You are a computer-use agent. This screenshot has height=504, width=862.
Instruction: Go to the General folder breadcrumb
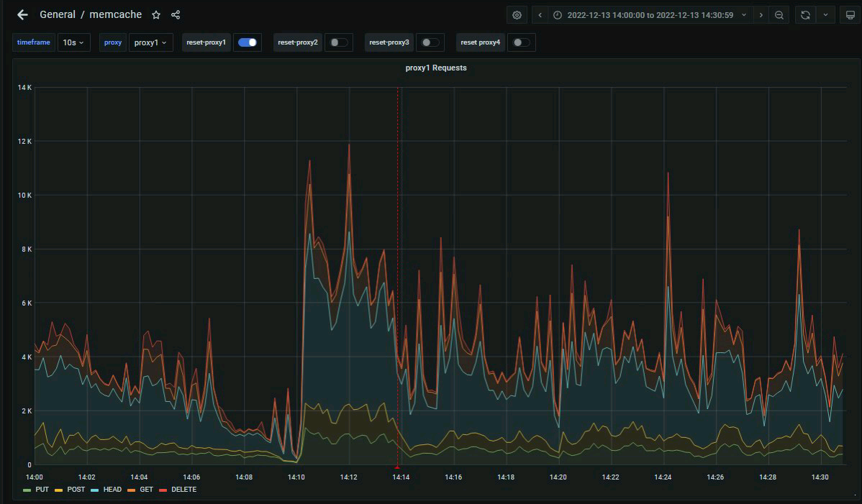click(57, 14)
